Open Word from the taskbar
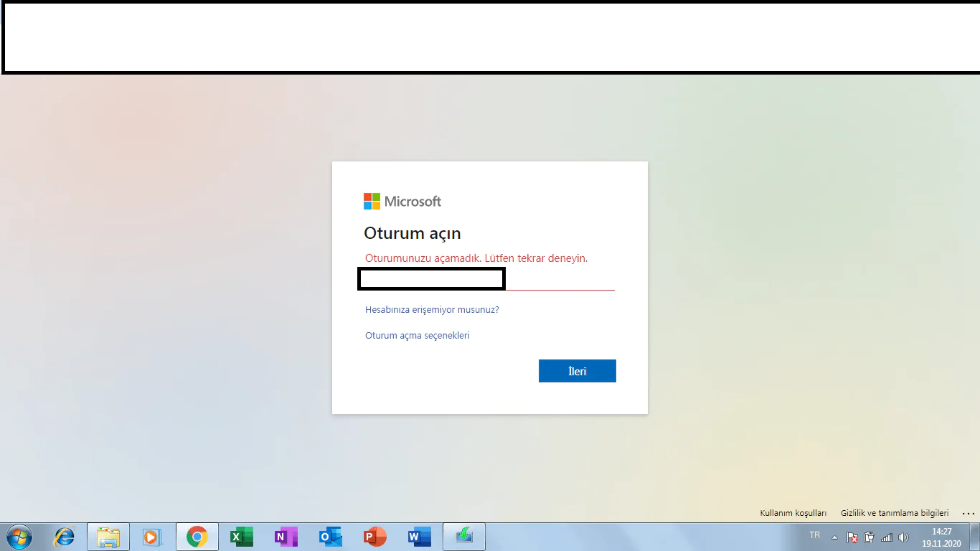This screenshot has height=551, width=980. click(x=419, y=537)
